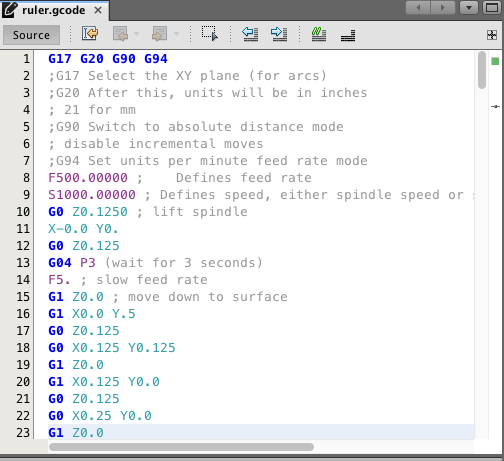This screenshot has width=504, height=461.
Task: Click the maximize editor window button
Action: 492,7
